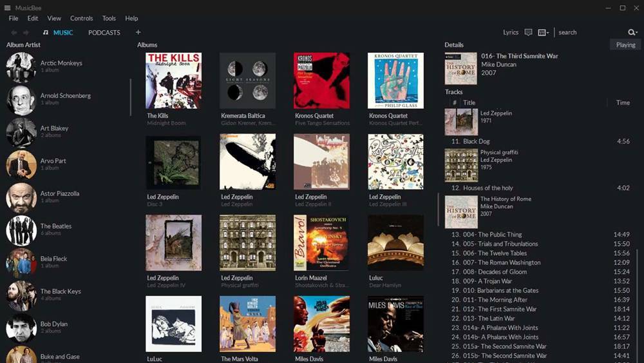Sort tracks by # column header
This screenshot has width=644, height=363.
pos(454,103)
